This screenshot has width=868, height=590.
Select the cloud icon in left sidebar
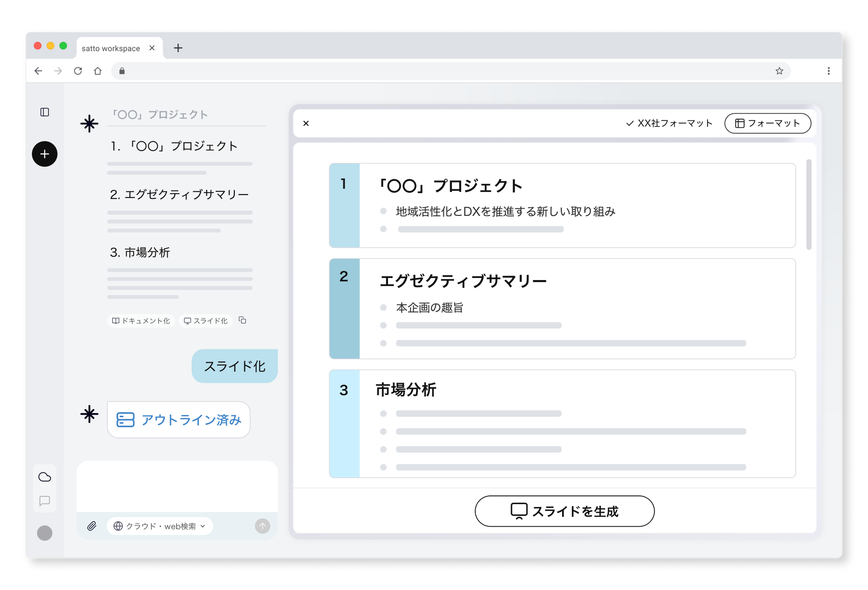tap(45, 477)
